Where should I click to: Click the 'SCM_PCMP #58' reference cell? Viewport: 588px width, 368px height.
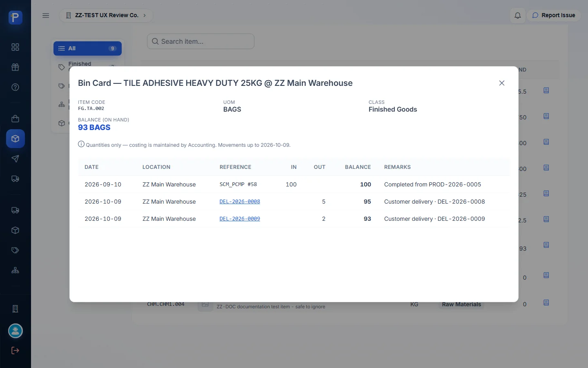238,184
